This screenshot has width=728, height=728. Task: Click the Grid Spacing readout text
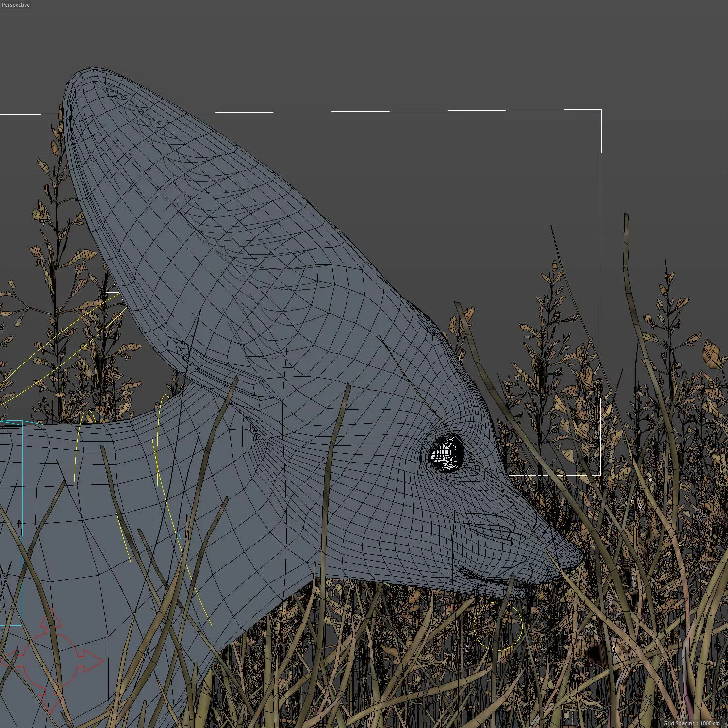(692, 723)
